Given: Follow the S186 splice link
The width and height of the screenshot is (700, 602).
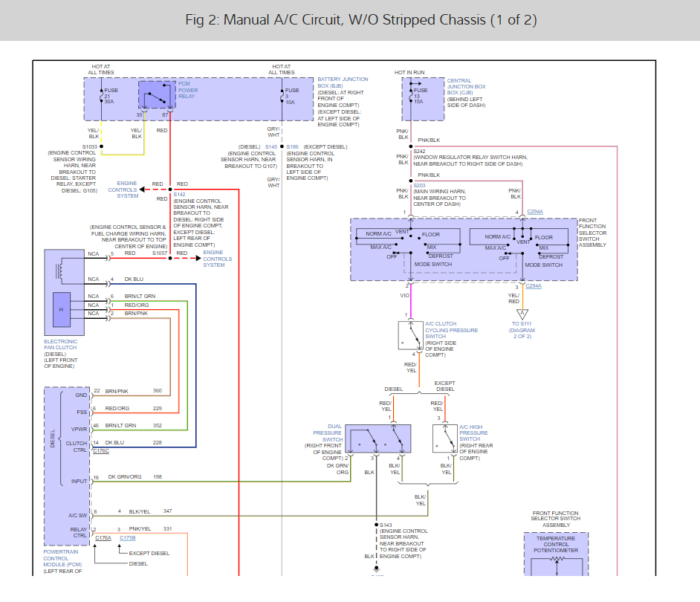Looking at the screenshot, I should (293, 147).
